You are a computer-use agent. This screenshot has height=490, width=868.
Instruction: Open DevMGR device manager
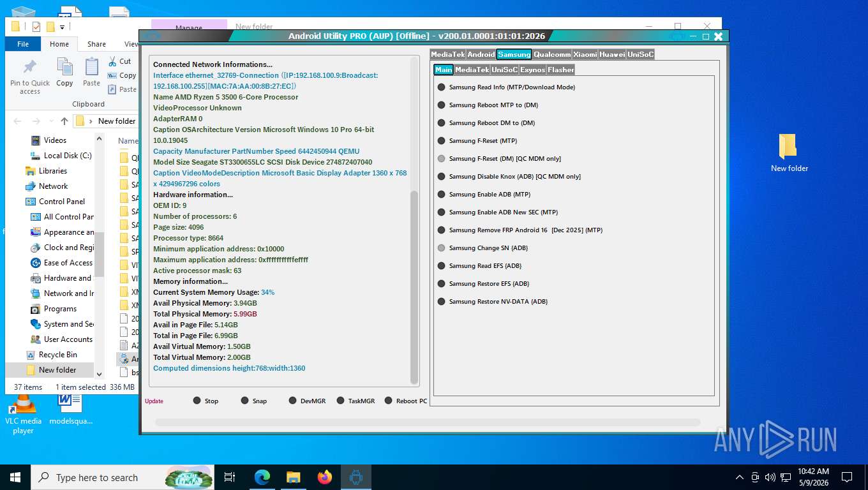[x=307, y=401]
